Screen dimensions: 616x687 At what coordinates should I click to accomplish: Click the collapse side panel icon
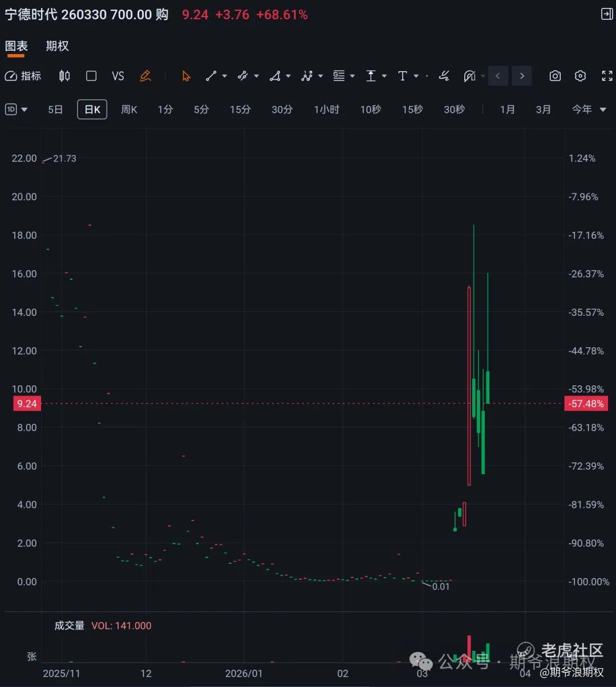pyautogui.click(x=607, y=14)
